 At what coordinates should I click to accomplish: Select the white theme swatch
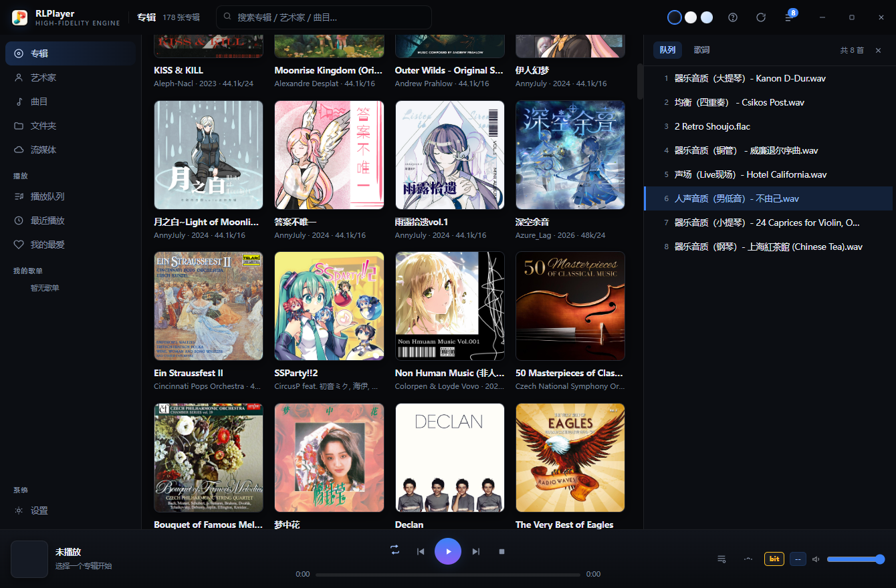[691, 17]
